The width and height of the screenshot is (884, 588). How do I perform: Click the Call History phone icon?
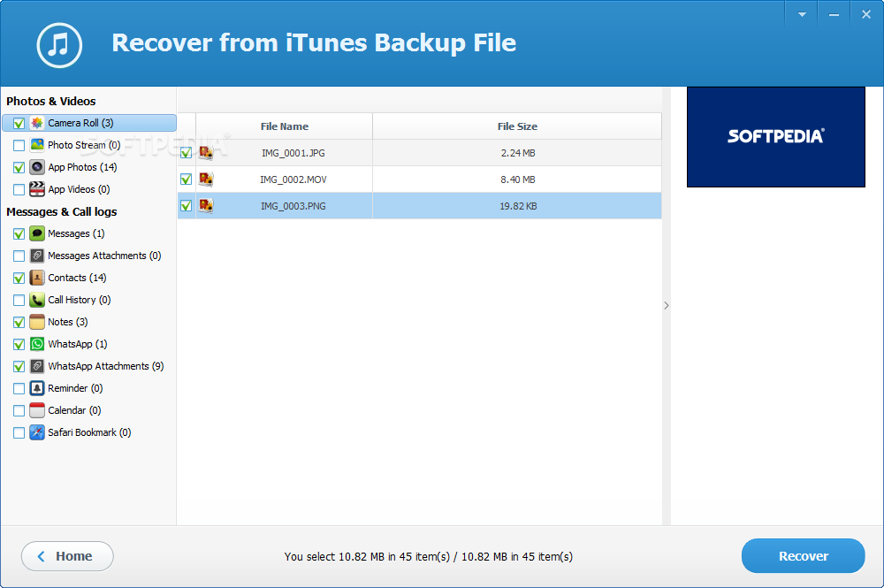pyautogui.click(x=37, y=300)
